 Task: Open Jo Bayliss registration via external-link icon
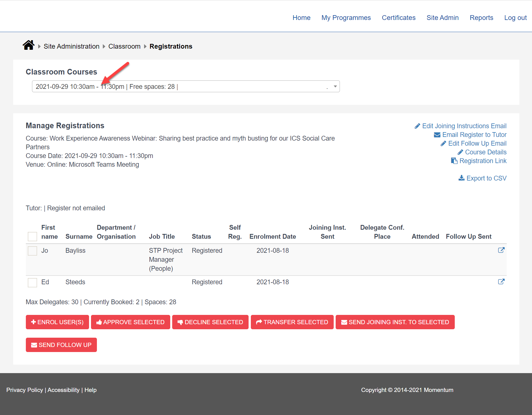click(x=501, y=250)
